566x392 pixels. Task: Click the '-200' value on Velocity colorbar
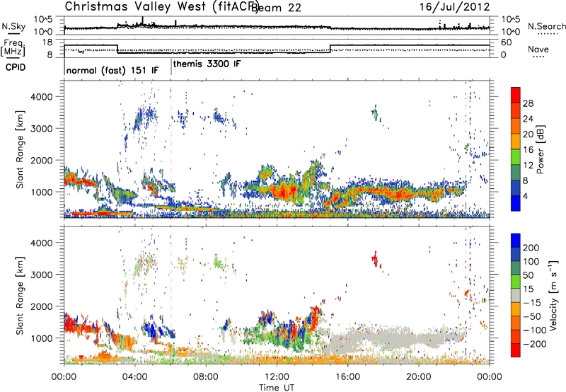coord(534,344)
